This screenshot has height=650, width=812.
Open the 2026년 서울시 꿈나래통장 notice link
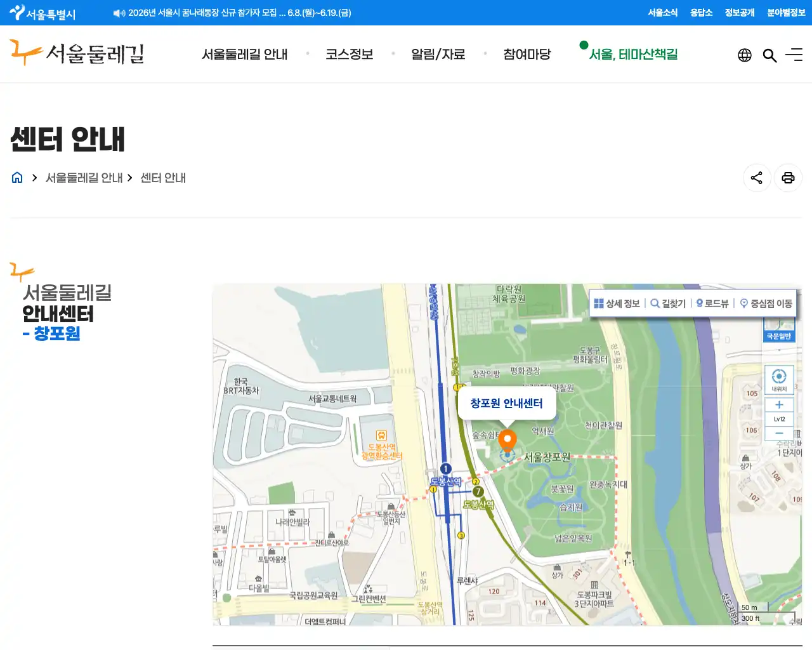[240, 13]
